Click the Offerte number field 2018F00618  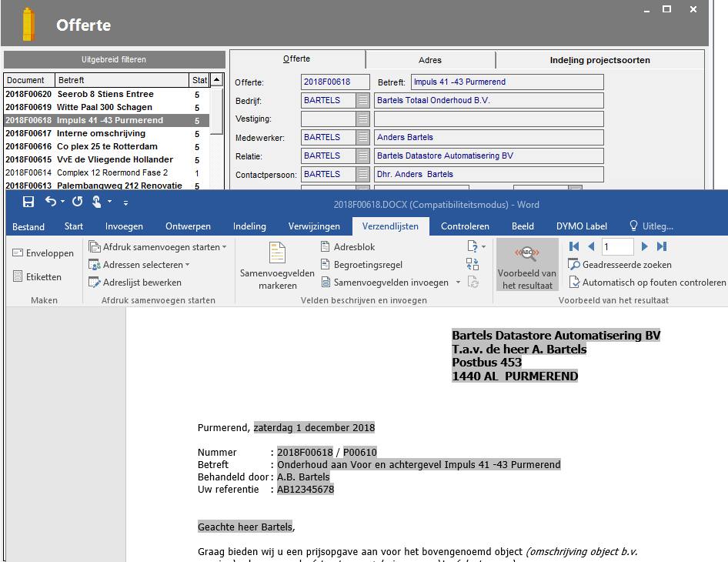pos(336,82)
